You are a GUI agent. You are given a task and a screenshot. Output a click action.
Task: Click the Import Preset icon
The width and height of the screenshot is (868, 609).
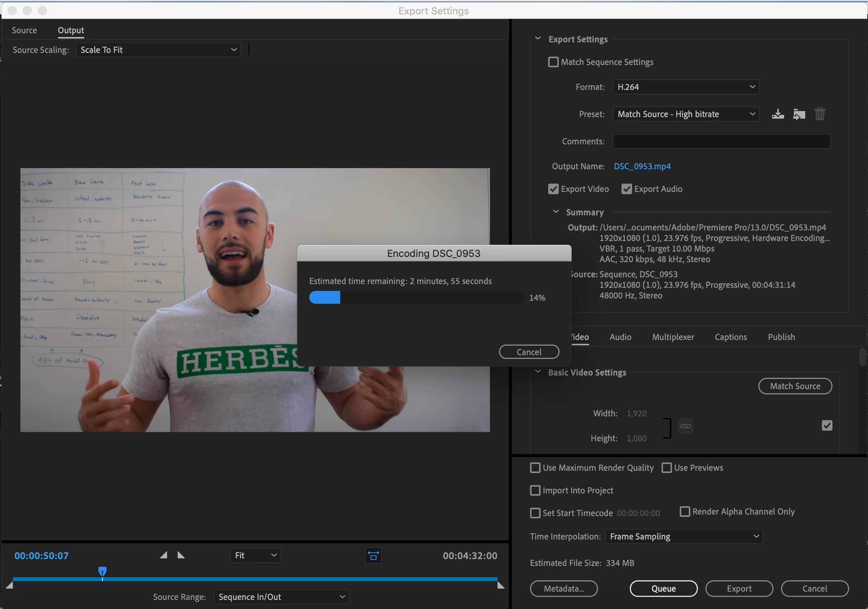coord(799,114)
